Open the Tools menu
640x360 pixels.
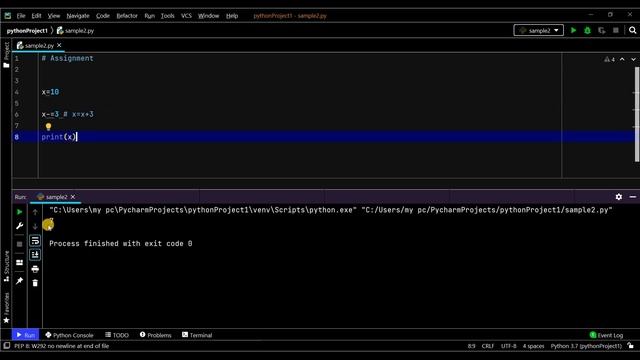click(x=167, y=16)
